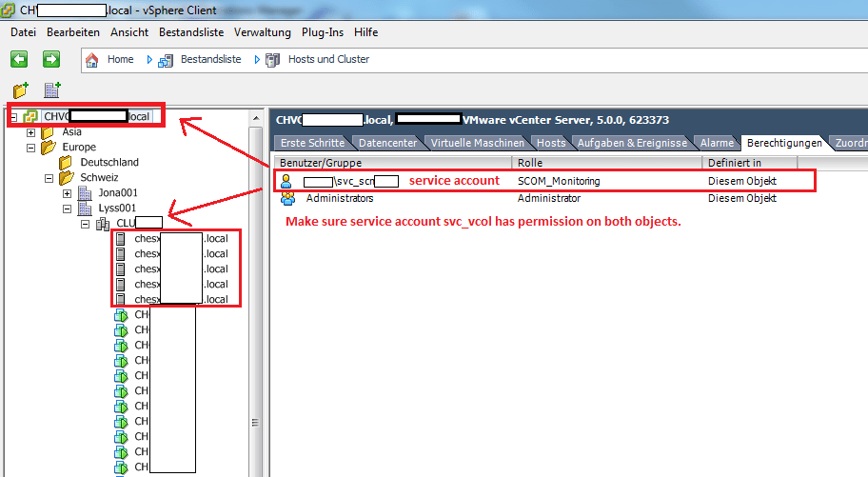Click Hosts und Cluster breadcrumb link
This screenshot has width=868, height=477.
pos(328,59)
